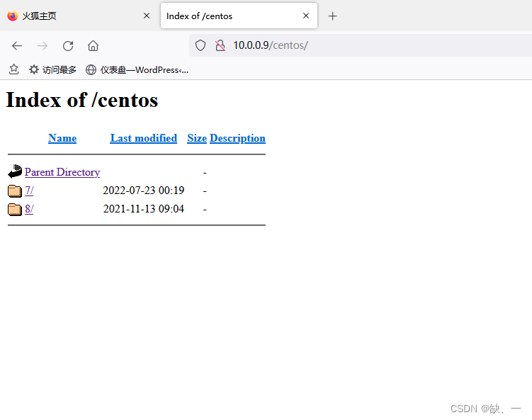Click the insecure connection padlock icon
Image resolution: width=532 pixels, height=420 pixels.
pyautogui.click(x=220, y=45)
